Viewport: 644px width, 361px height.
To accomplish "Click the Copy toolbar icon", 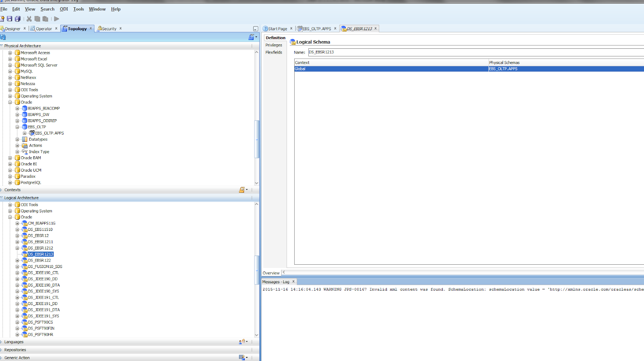I will tap(37, 19).
